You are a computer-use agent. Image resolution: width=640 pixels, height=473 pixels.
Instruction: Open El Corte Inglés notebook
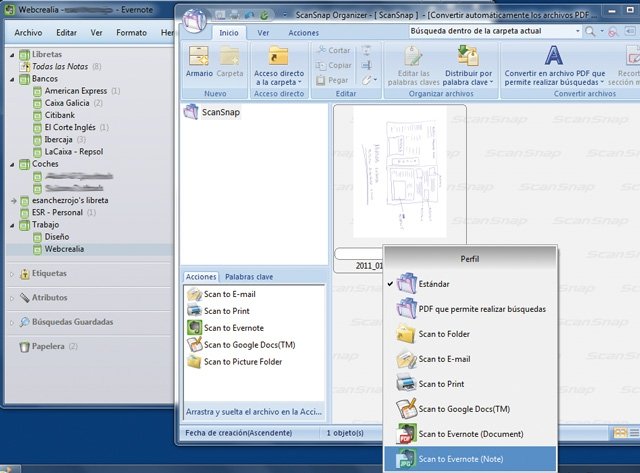coord(70,127)
